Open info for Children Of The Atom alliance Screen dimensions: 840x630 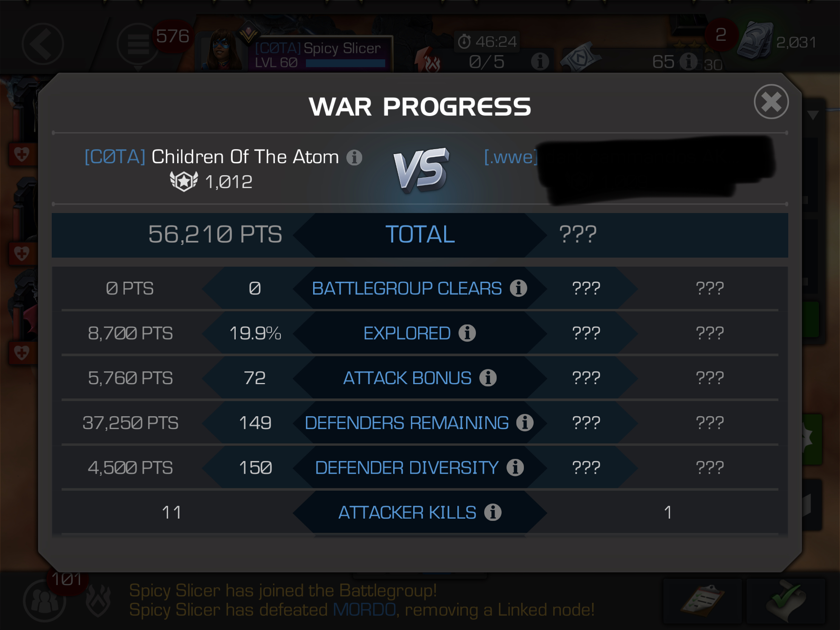(x=354, y=157)
